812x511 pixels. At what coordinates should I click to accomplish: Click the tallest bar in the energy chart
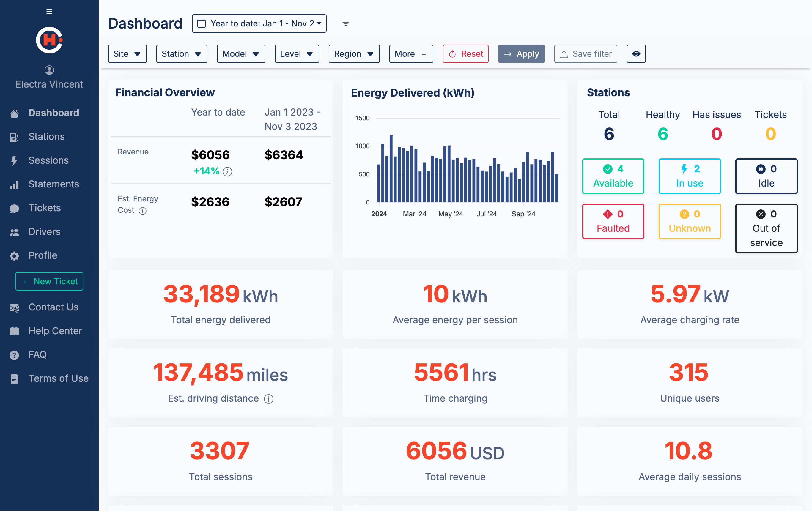pyautogui.click(x=391, y=168)
